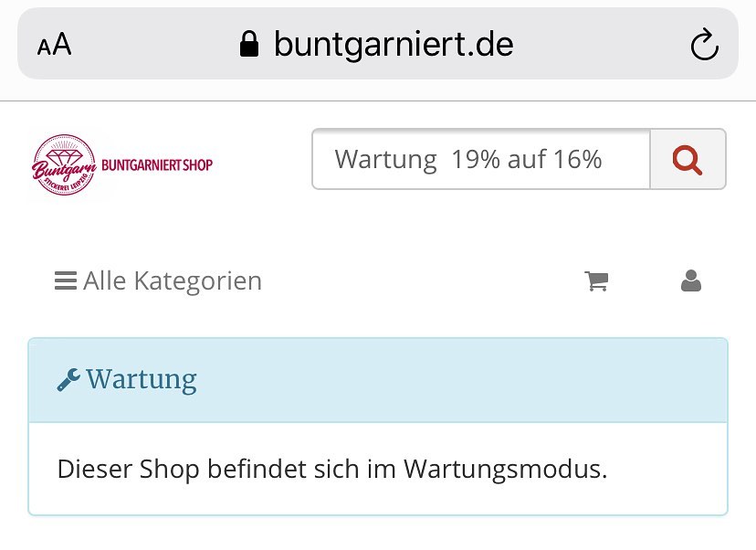Screen dimensions: 756x550
Task: Click the BUNTGARNIERT SHOP title link
Action: [x=157, y=165]
